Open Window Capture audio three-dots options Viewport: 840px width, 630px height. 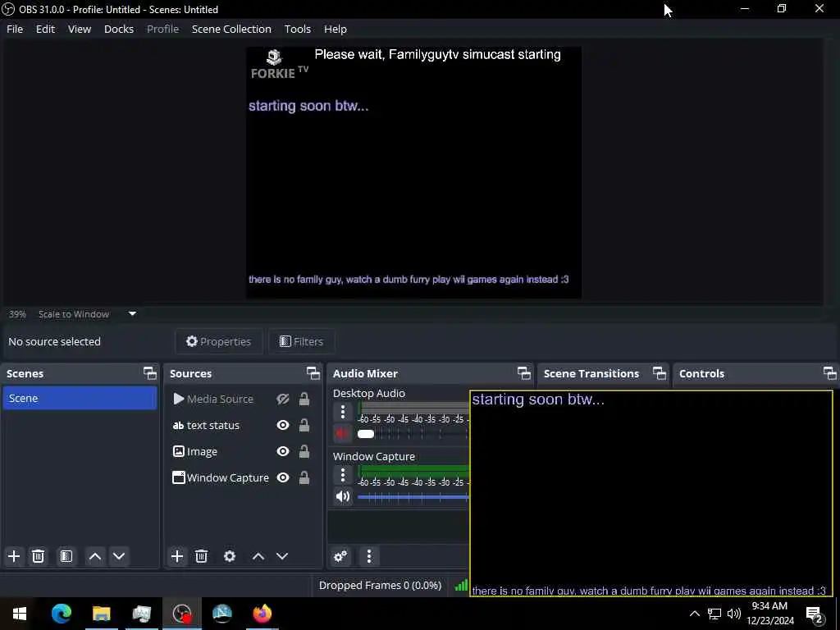click(343, 475)
